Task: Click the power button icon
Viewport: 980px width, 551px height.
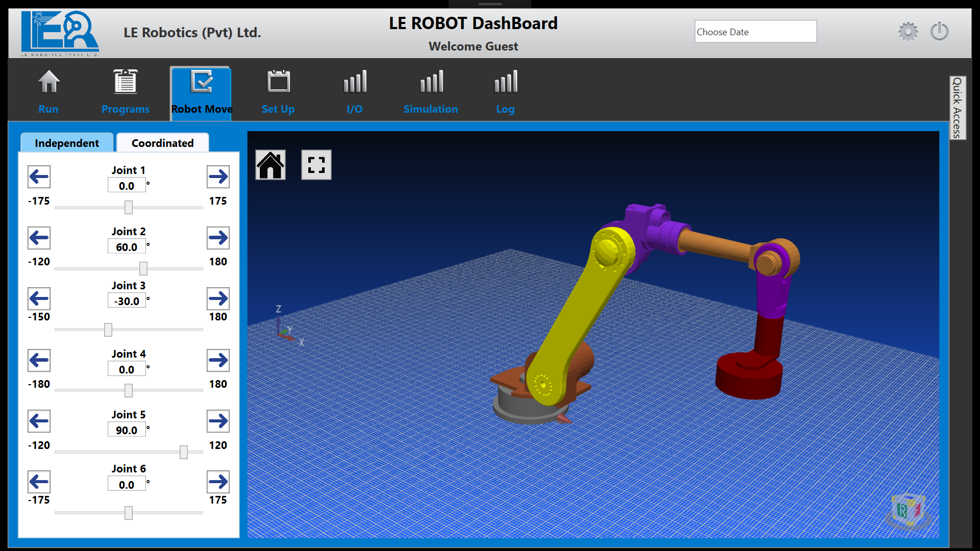Action: tap(939, 32)
